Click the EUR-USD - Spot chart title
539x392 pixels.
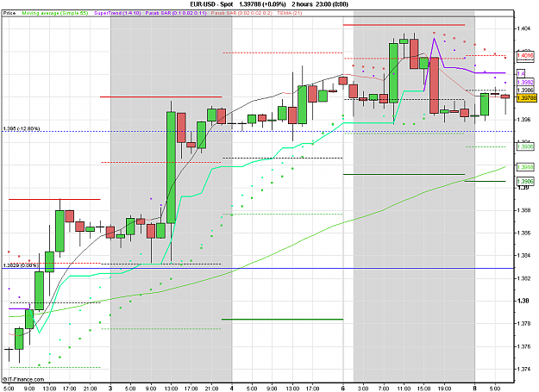(x=211, y=4)
